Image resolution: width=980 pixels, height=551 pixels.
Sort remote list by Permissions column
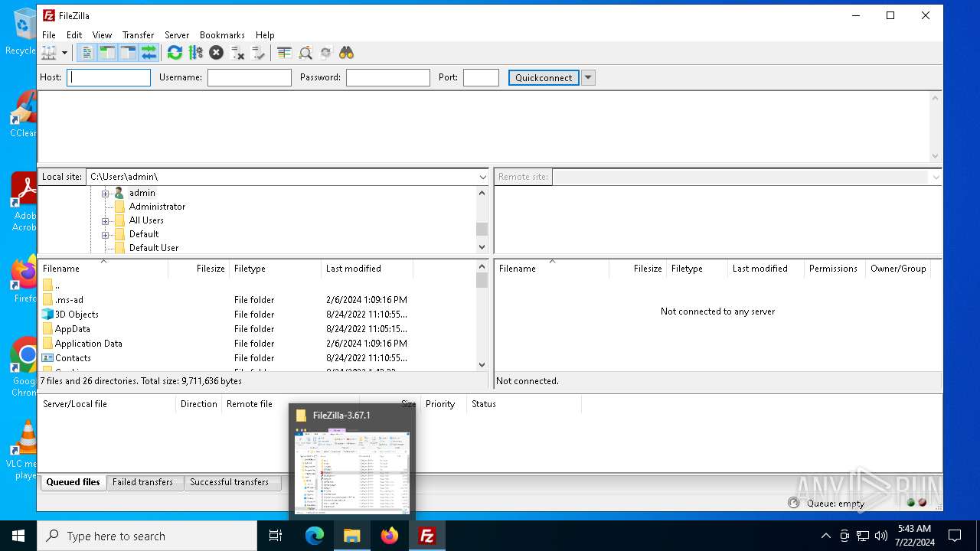click(x=833, y=269)
